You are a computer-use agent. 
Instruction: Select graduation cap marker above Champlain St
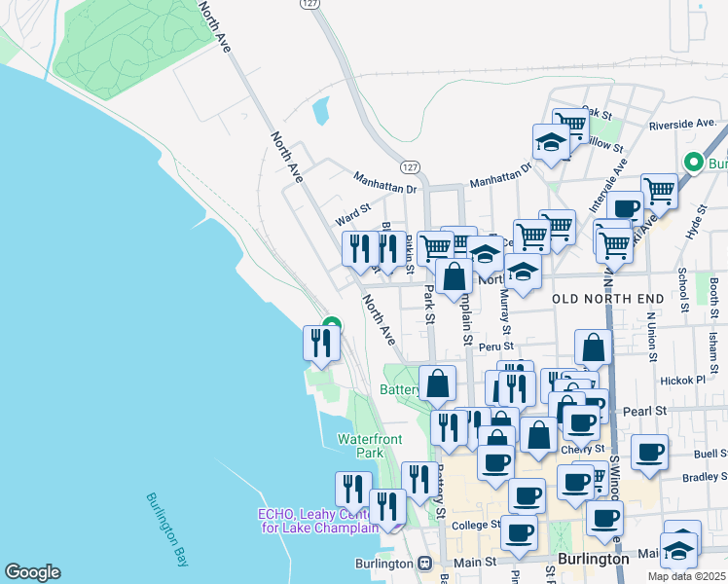tap(486, 254)
